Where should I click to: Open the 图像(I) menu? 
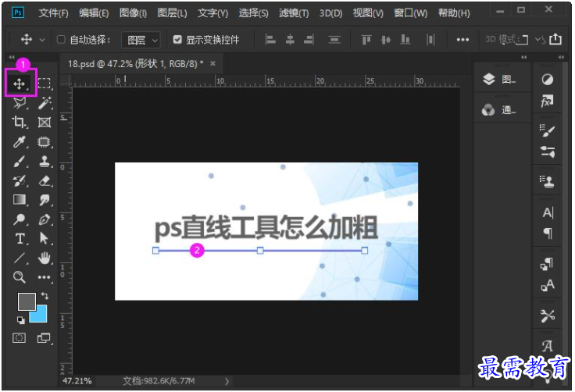click(x=133, y=13)
